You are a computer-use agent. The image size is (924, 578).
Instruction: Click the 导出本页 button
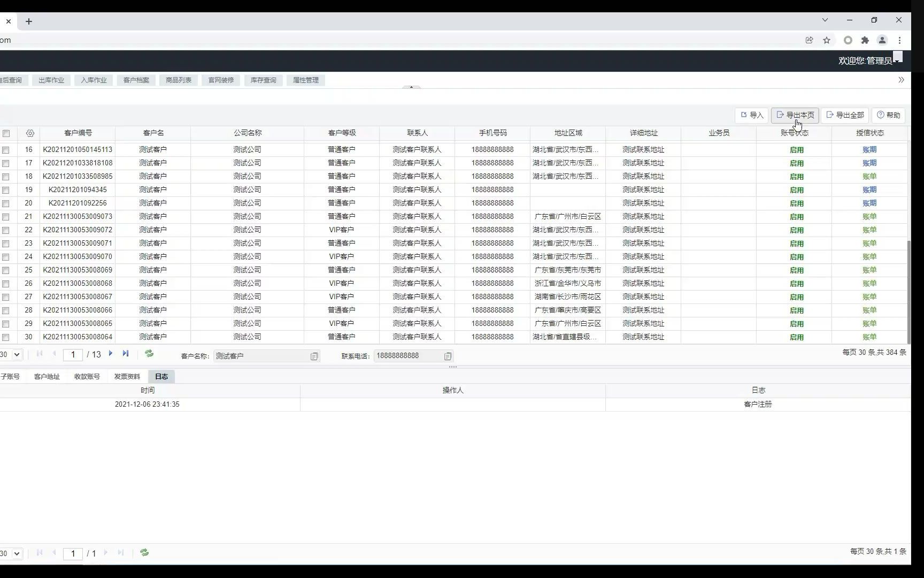coord(795,115)
